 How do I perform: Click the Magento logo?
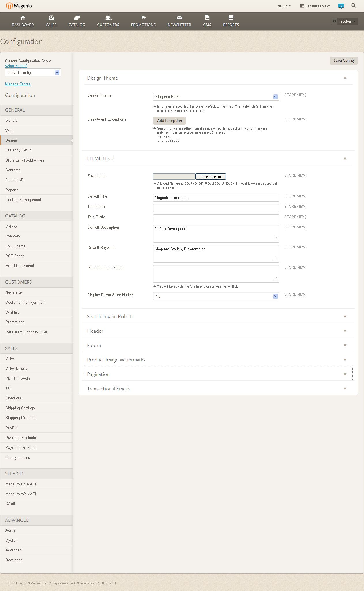coord(19,6)
